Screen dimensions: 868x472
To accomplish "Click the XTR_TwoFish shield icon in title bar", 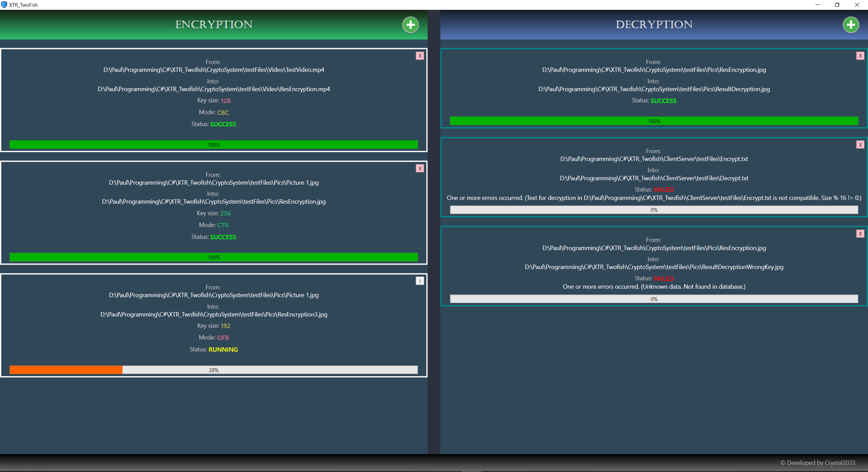I will (x=4, y=5).
